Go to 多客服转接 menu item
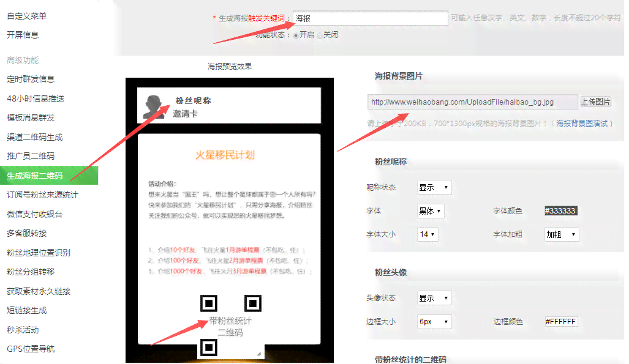 click(x=26, y=233)
